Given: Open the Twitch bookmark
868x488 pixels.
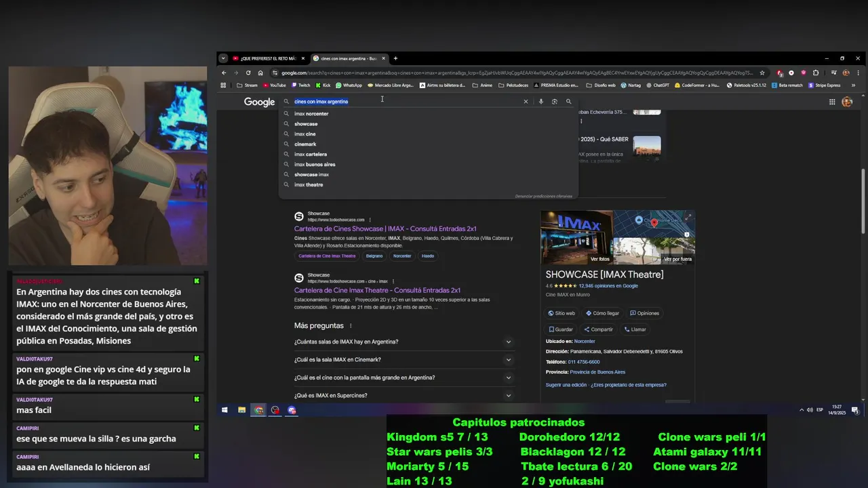Looking at the screenshot, I should tap(300, 85).
